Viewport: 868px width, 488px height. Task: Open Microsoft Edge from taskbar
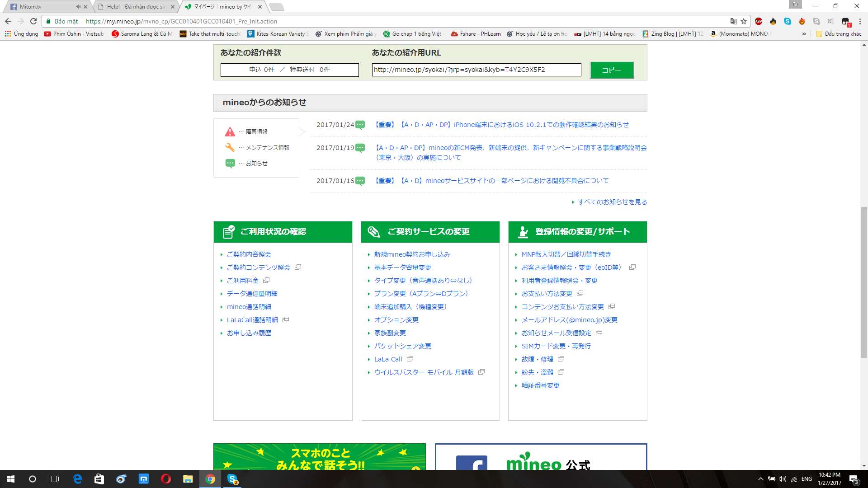point(77,479)
